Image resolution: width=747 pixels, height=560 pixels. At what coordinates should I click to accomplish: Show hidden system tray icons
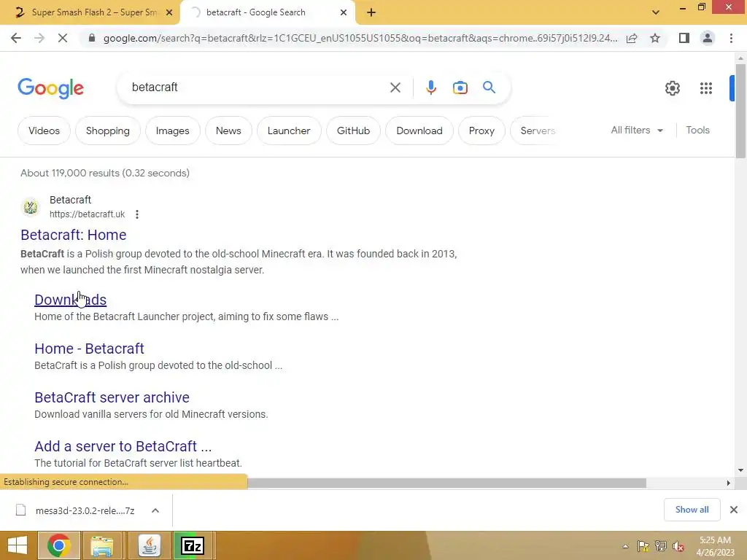point(625,546)
